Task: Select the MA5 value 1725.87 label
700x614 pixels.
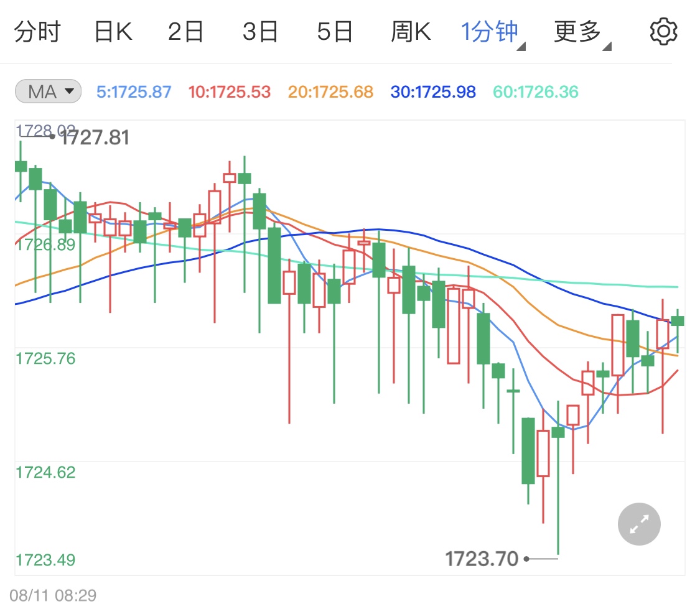Action: click(134, 91)
